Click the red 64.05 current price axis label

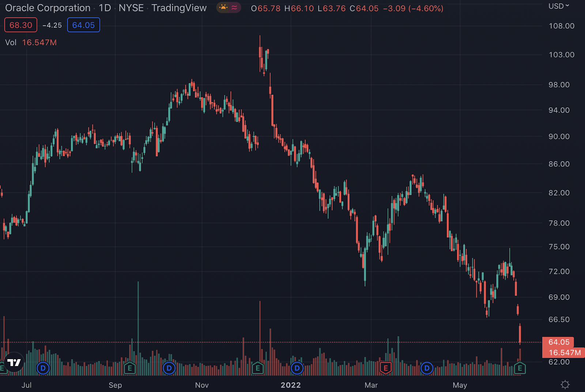[x=558, y=342]
